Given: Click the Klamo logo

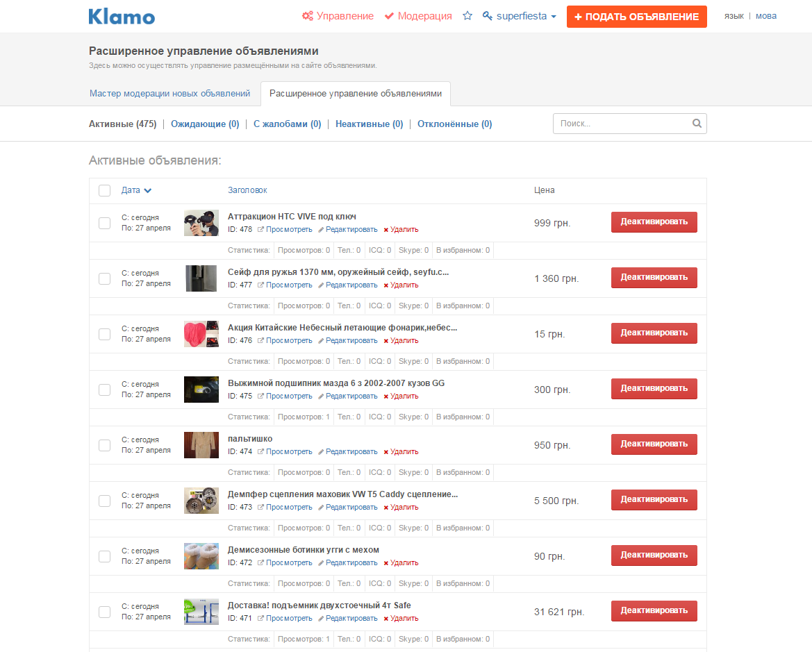Looking at the screenshot, I should (x=122, y=17).
